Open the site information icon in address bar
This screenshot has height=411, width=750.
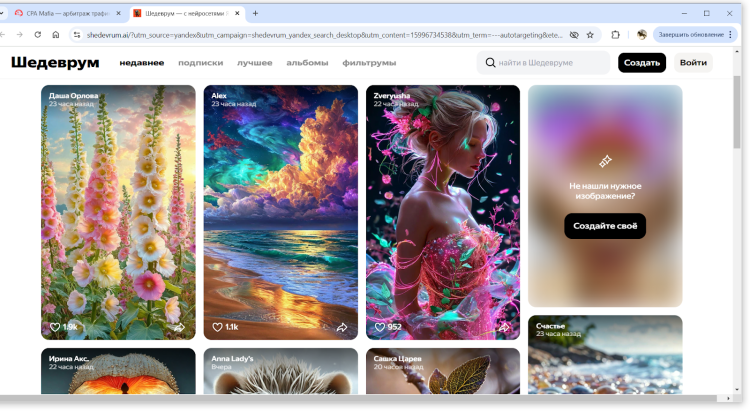coord(76,34)
